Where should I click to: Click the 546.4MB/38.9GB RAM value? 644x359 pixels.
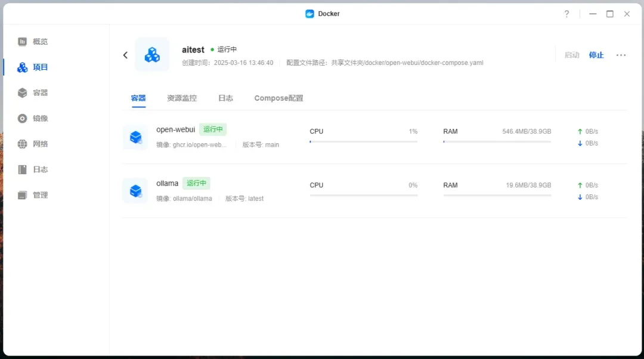(x=527, y=131)
